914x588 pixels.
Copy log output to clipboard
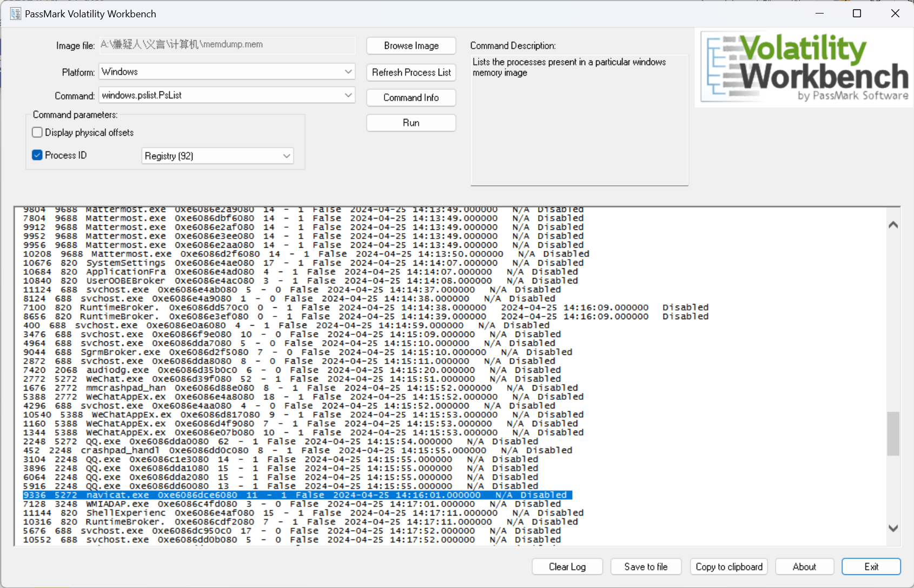(x=729, y=567)
